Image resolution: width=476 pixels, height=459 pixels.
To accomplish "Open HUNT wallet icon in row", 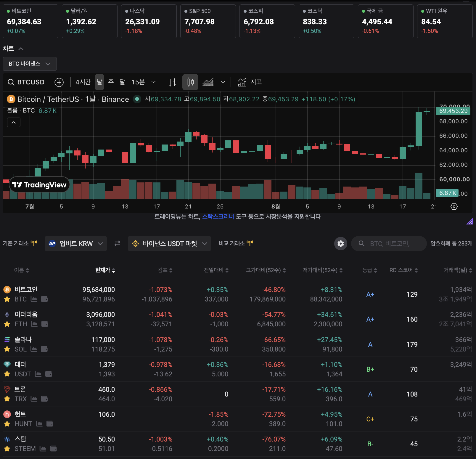I will tap(50, 424).
